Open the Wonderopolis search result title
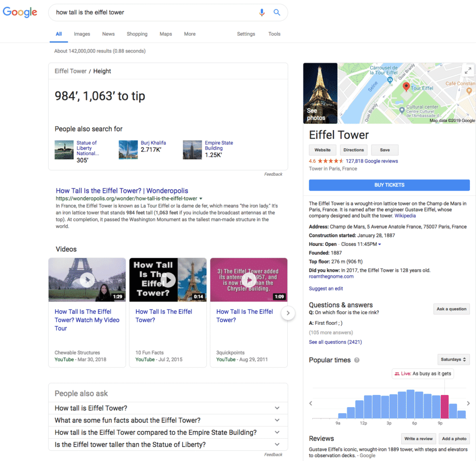Image resolution: width=476 pixels, height=461 pixels. pyautogui.click(x=122, y=191)
